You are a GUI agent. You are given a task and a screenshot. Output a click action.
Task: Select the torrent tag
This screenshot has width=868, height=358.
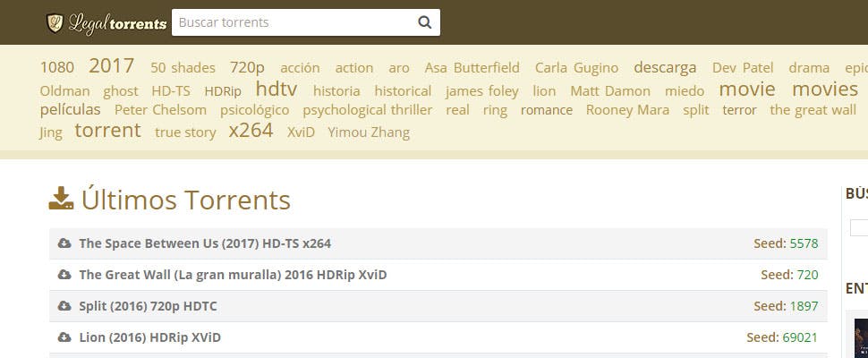107,131
